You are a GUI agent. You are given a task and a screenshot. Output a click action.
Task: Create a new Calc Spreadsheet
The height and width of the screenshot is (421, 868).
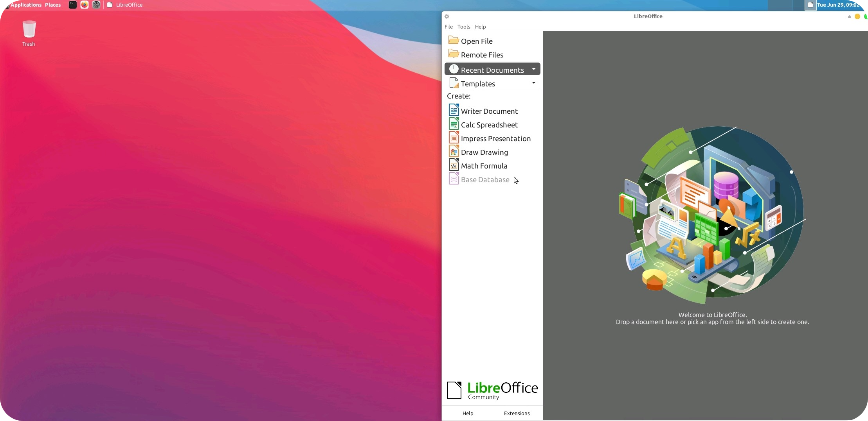489,125
